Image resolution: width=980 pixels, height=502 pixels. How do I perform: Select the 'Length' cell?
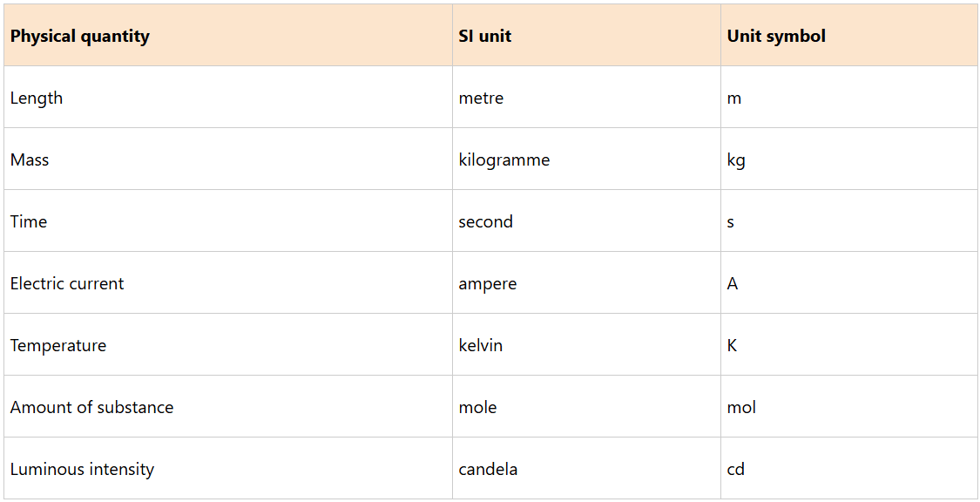click(37, 98)
